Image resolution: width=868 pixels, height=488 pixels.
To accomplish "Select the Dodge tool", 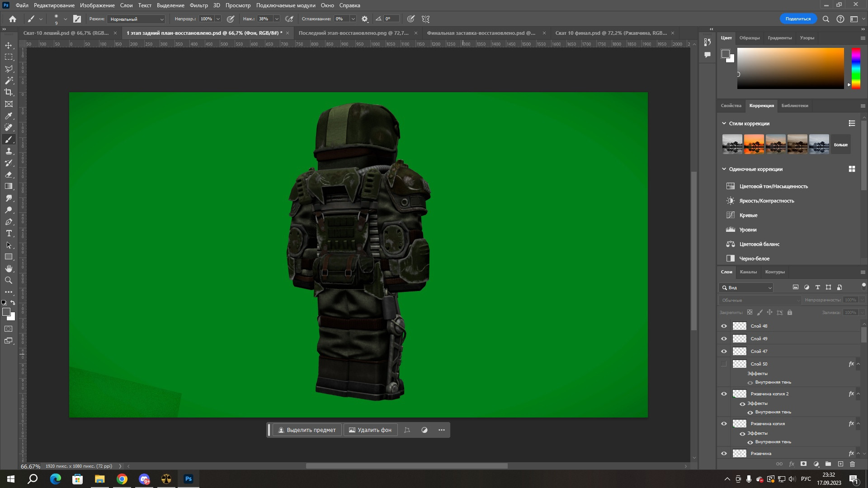I will coord(9,210).
